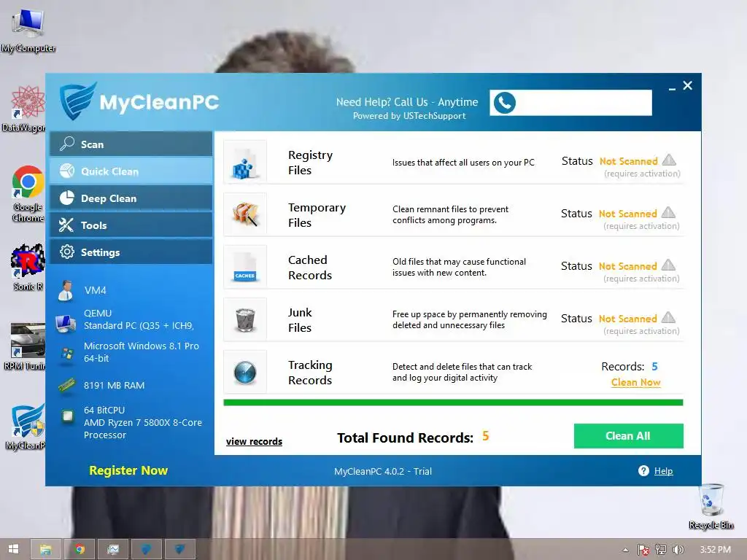Open File Explorer from the taskbar
The image size is (747, 560).
[x=46, y=550]
